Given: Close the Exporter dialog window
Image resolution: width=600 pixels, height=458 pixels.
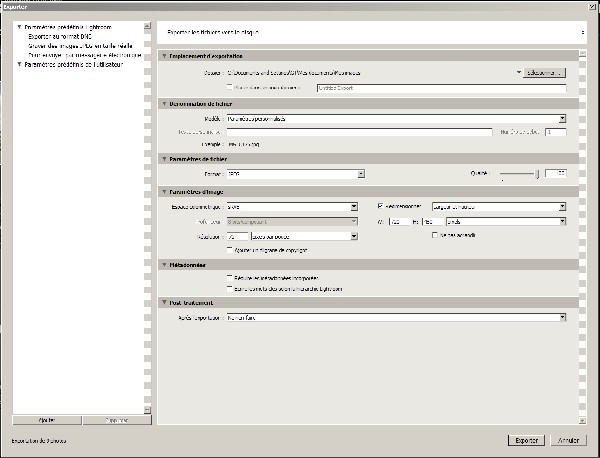Looking at the screenshot, I should [x=592, y=7].
